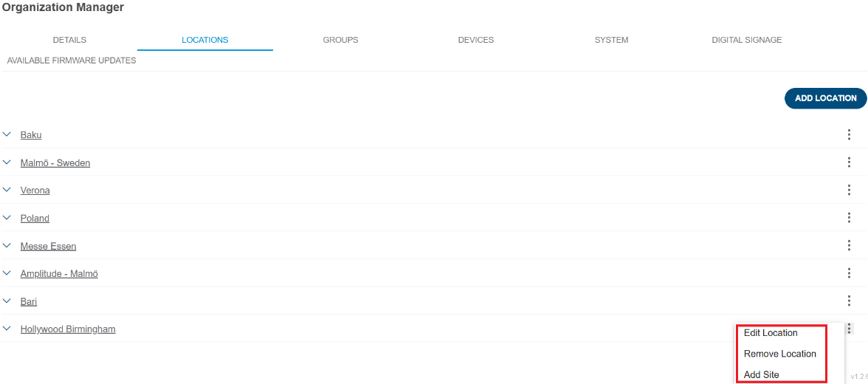This screenshot has height=384, width=868.
Task: Open the three-dot menu for Baku
Action: (849, 134)
